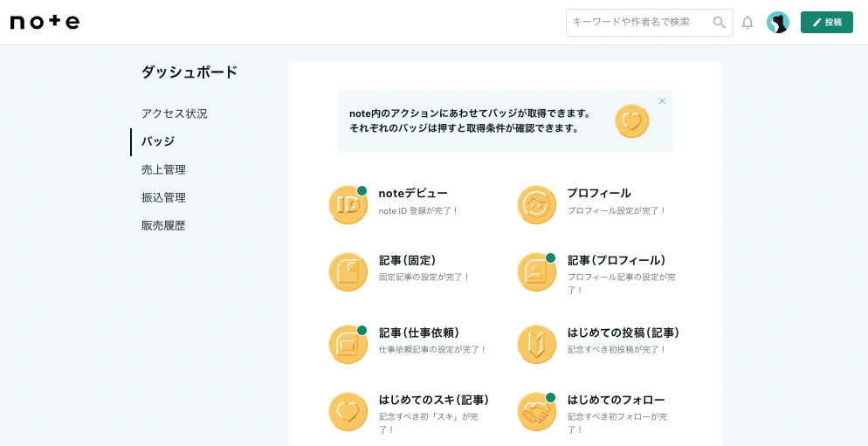Screen dimensions: 868x446
Task: Open the はじめての投稿(記事) badge title
Action: 623,333
